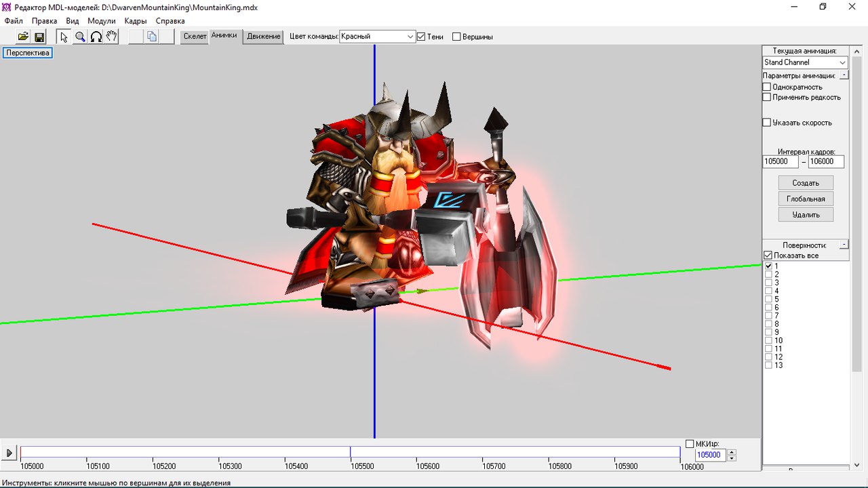868x488 pixels.
Task: Check surface 12 checkbox
Action: (768, 357)
